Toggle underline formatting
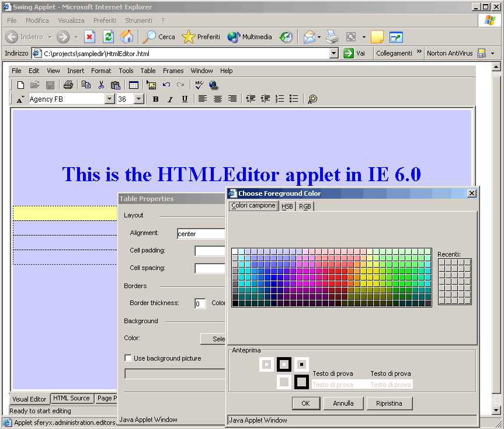The width and height of the screenshot is (504, 429). coord(185,99)
